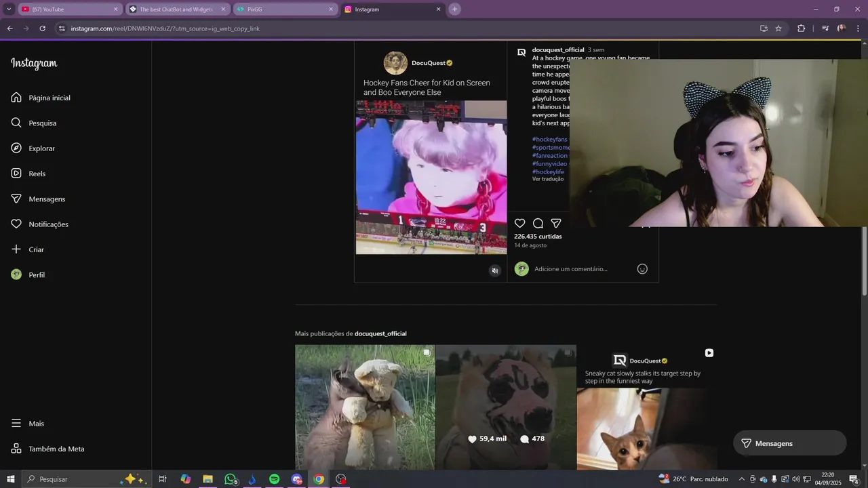Click the #fanreaction hashtag
Viewport: 868px width, 488px height.
(x=550, y=156)
